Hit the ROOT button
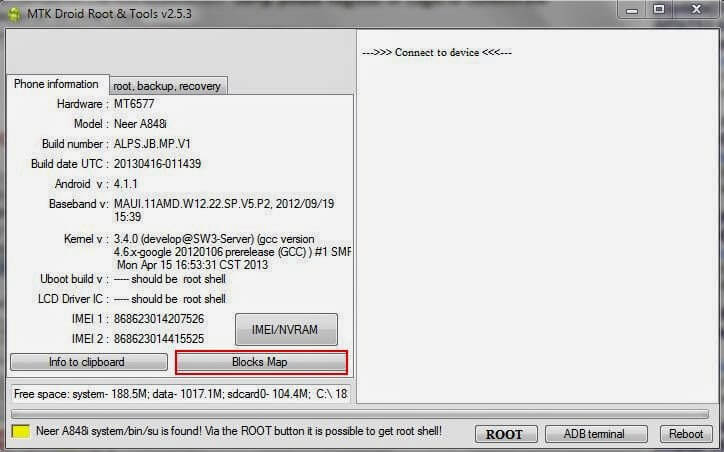 tap(504, 434)
